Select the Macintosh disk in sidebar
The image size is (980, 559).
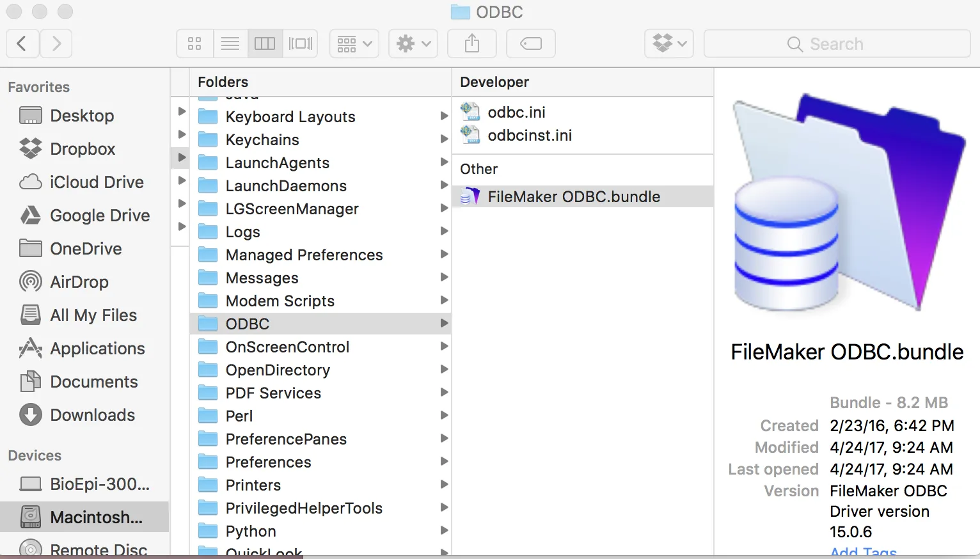(x=84, y=517)
